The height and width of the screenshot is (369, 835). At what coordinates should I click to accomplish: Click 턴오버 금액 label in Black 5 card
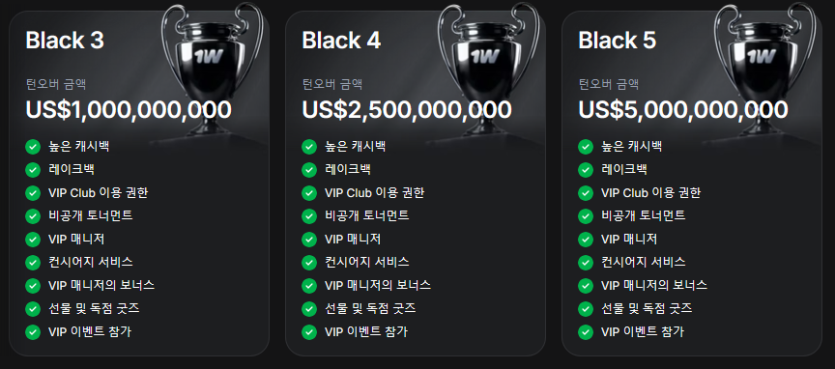pyautogui.click(x=609, y=84)
